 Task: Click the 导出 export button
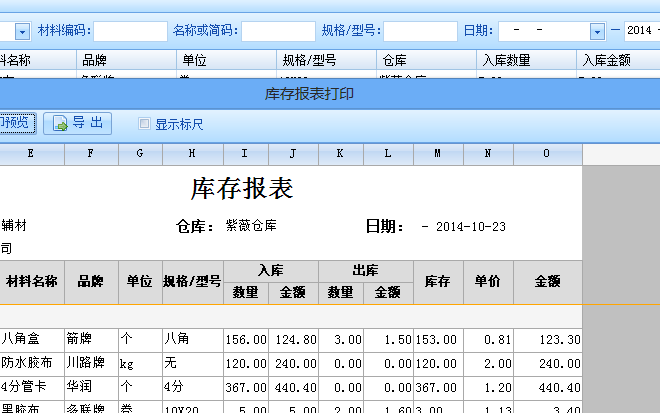click(78, 123)
